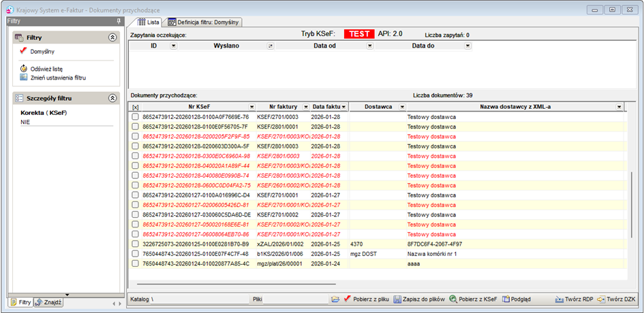The image size is (644, 313).
Task: Tick the checkbox for invoice KSEF/2801/0001
Action: click(x=135, y=127)
